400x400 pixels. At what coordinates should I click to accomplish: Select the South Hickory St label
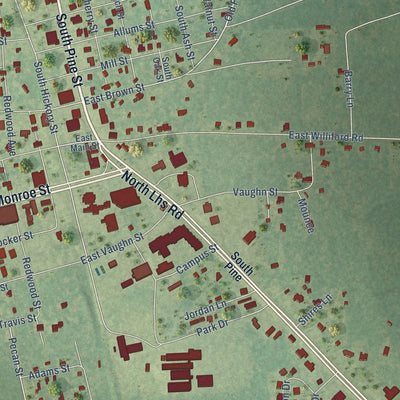(46, 97)
